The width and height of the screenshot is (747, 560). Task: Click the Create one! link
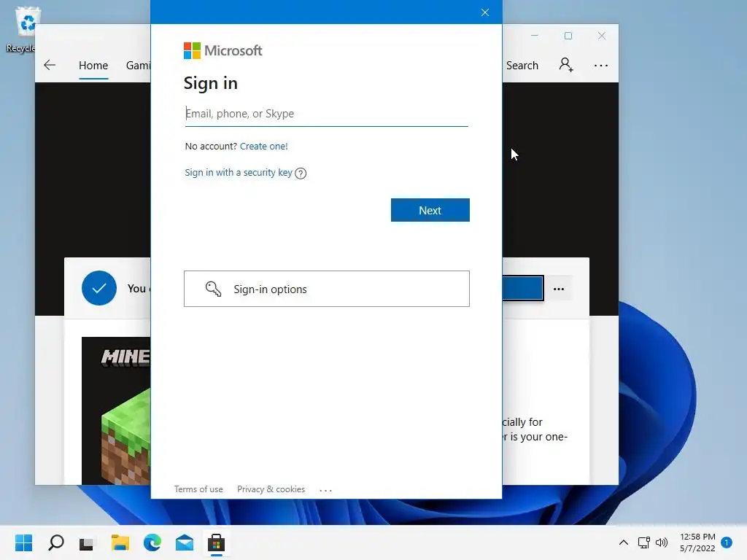pyautogui.click(x=263, y=146)
